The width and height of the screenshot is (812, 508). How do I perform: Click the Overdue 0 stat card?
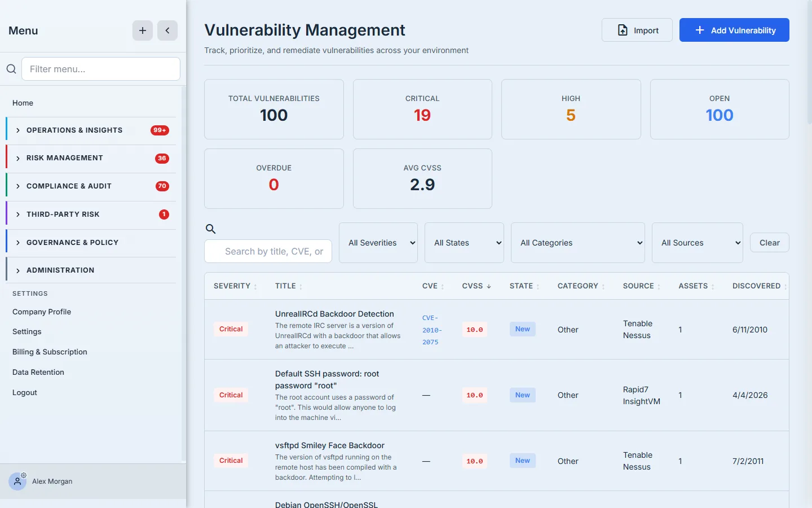click(274, 178)
